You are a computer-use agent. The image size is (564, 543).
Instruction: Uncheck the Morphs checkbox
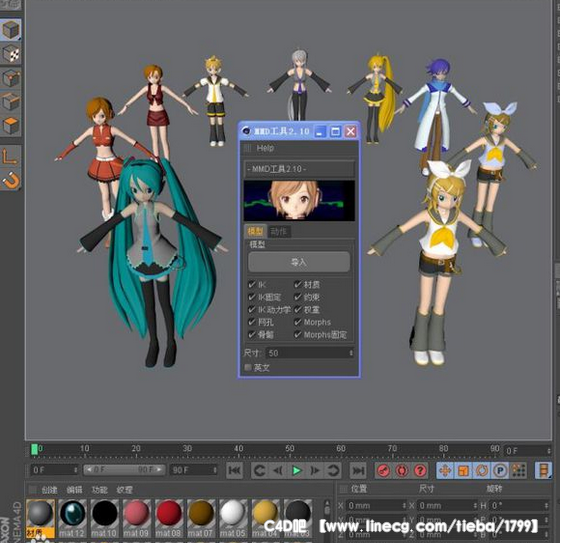click(298, 322)
